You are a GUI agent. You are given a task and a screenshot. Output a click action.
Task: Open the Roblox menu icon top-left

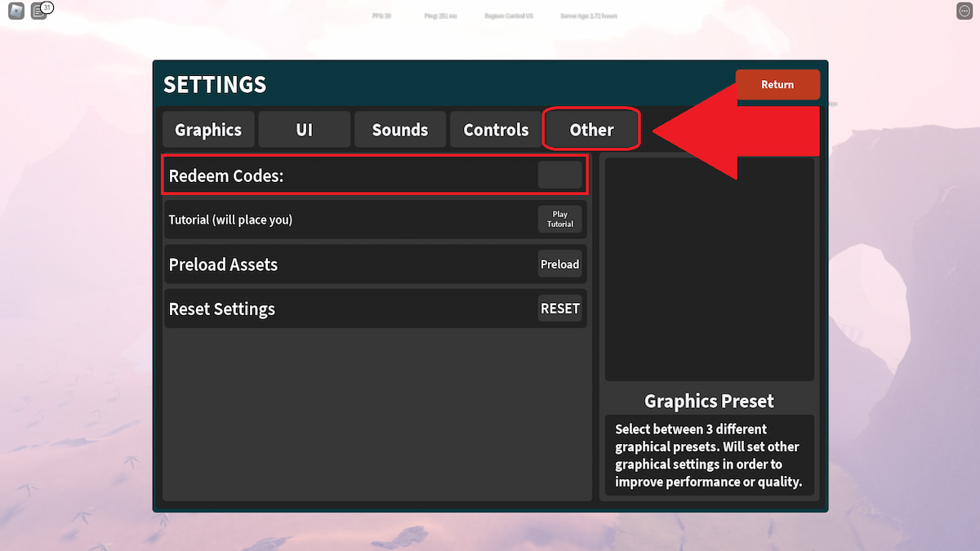coord(16,11)
